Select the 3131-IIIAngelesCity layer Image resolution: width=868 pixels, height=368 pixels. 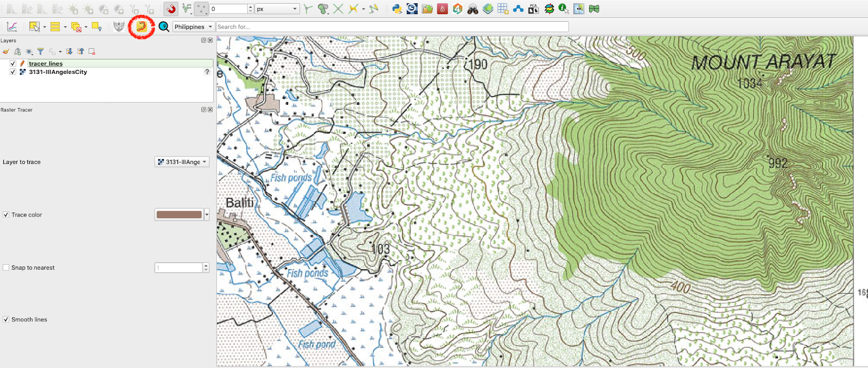click(58, 72)
